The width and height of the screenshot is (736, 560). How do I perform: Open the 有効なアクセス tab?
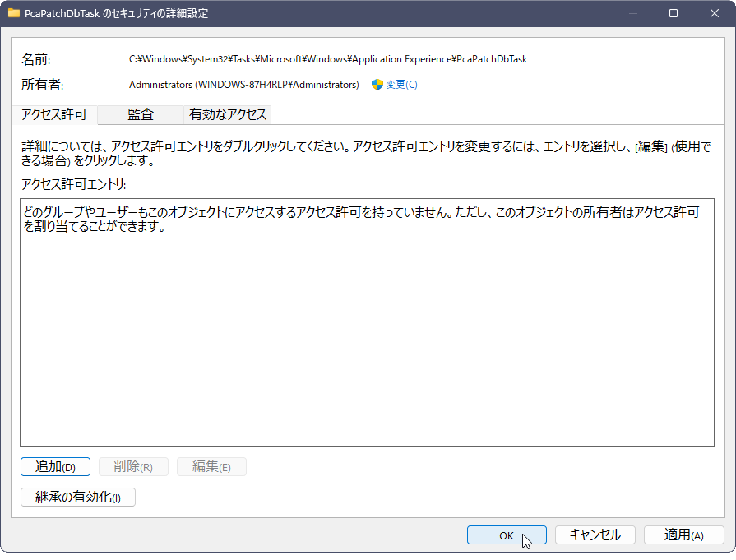(x=228, y=114)
